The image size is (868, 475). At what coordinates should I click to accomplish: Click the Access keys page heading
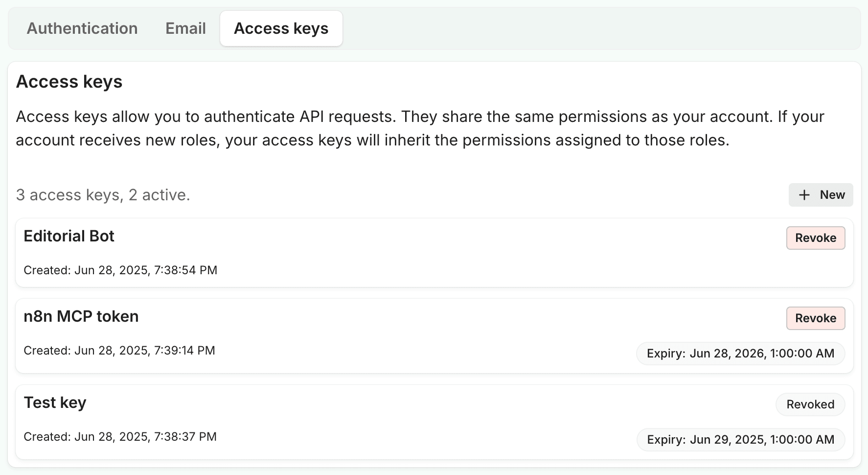click(69, 81)
